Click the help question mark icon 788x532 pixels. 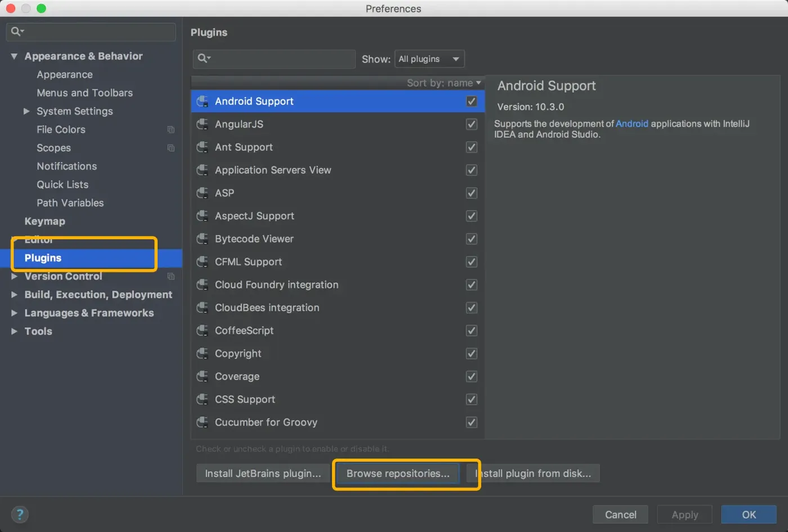click(20, 514)
